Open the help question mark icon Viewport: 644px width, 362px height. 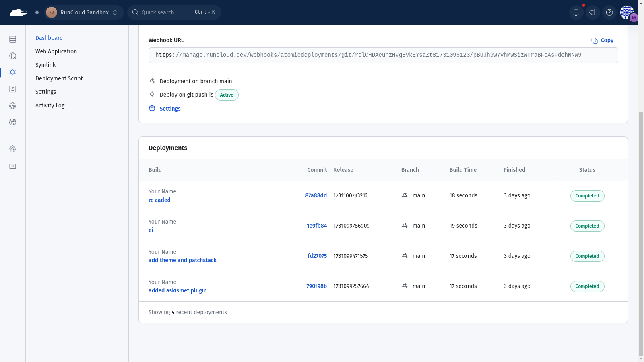pyautogui.click(x=609, y=12)
